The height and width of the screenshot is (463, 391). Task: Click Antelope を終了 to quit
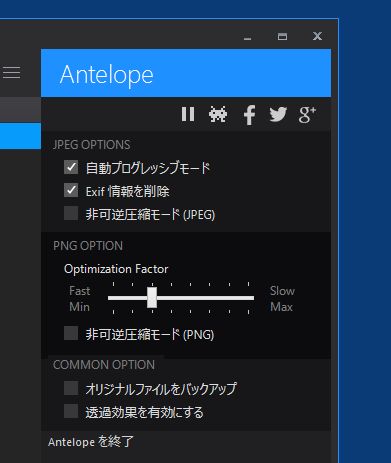(x=91, y=442)
